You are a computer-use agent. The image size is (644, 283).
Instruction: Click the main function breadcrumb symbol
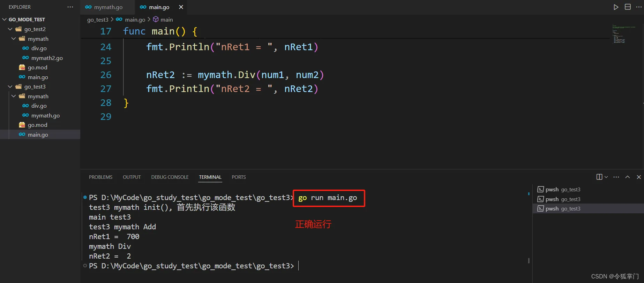(x=166, y=20)
